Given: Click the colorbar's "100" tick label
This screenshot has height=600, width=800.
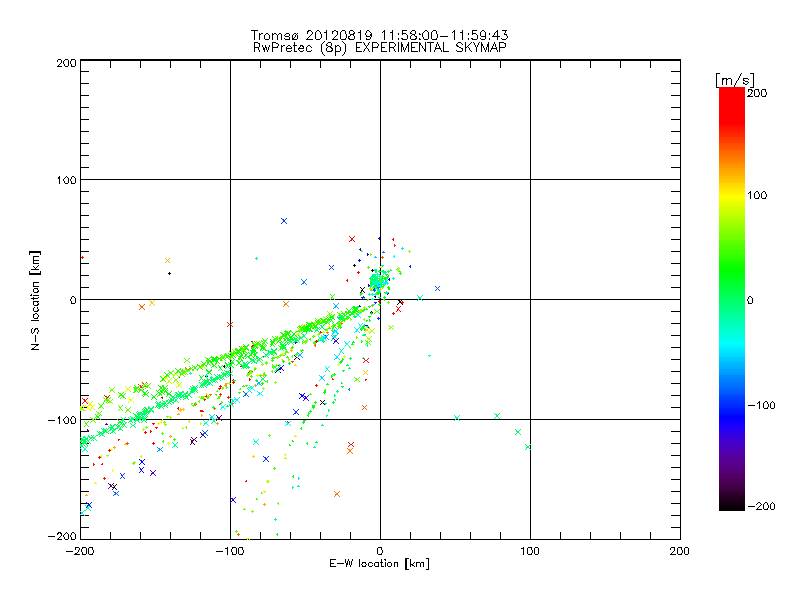Looking at the screenshot, I should point(758,194).
